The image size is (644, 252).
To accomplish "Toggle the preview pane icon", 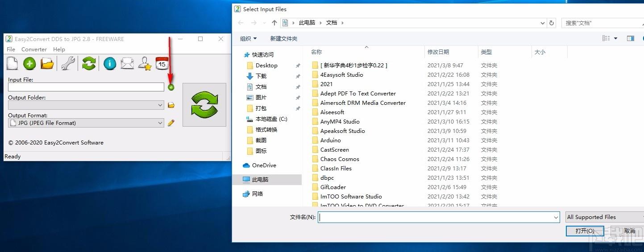I will (x=631, y=39).
